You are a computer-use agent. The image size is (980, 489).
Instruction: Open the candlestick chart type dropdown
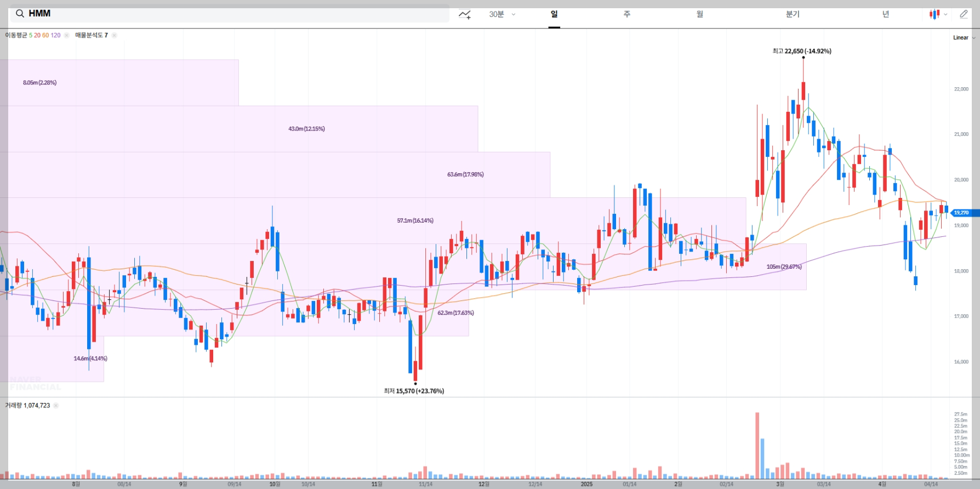(x=938, y=14)
